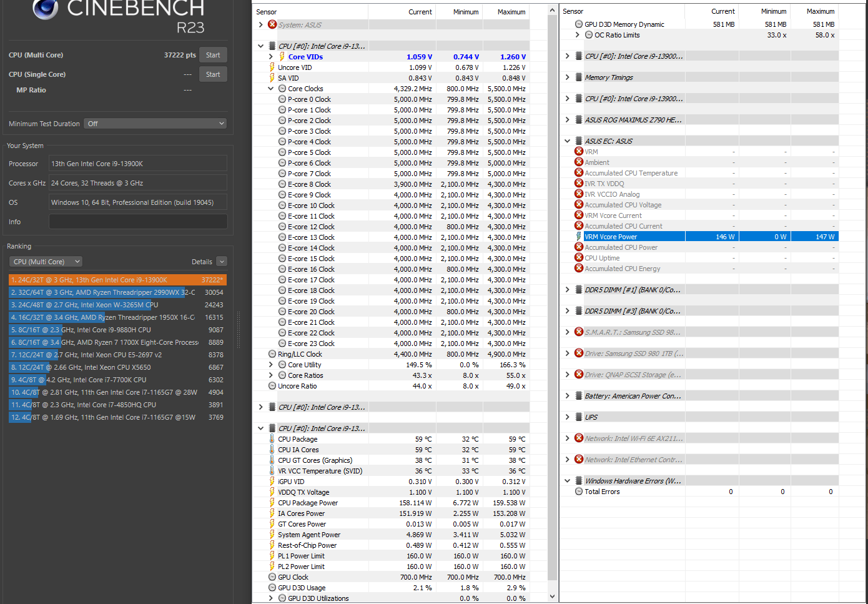
Task: Click the CPU IA Cores thermometer icon
Action: tap(272, 450)
